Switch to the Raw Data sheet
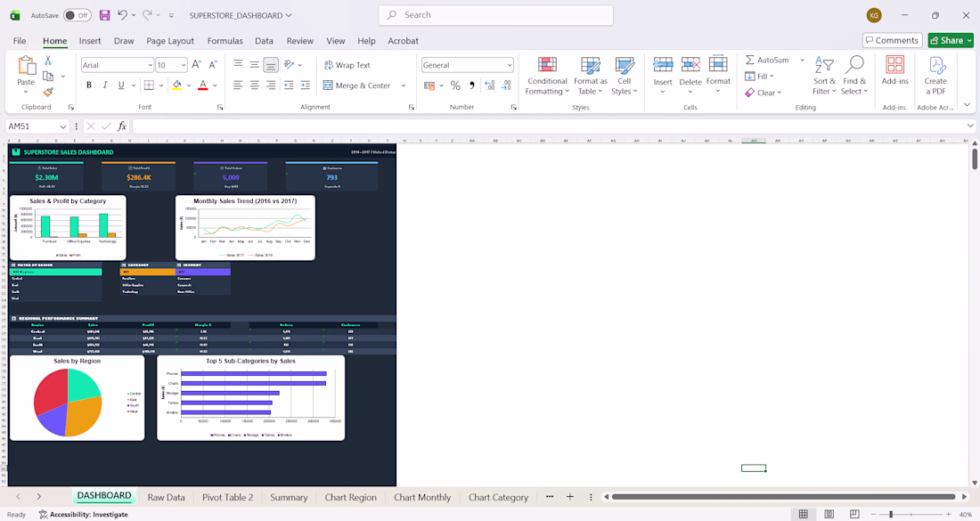This screenshot has height=521, width=980. (167, 497)
